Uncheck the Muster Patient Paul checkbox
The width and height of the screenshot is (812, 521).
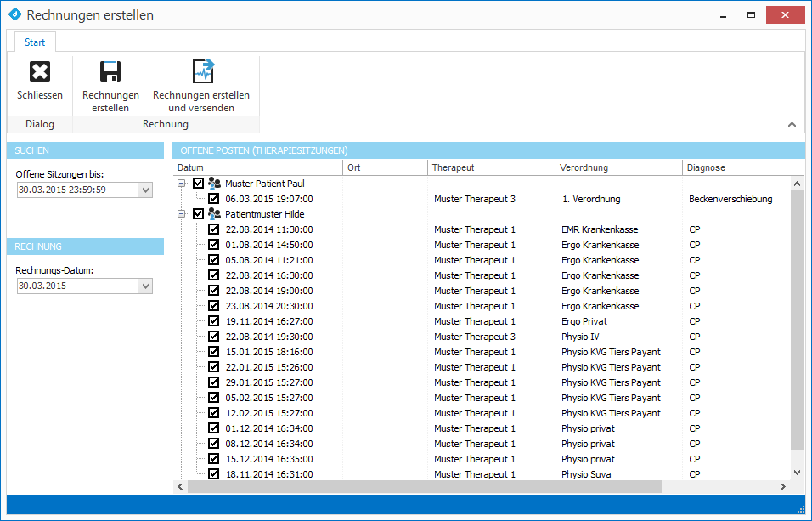coord(198,184)
